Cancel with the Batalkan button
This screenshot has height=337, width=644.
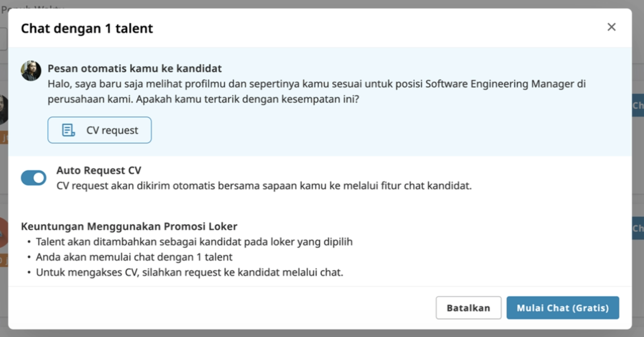[x=468, y=308]
